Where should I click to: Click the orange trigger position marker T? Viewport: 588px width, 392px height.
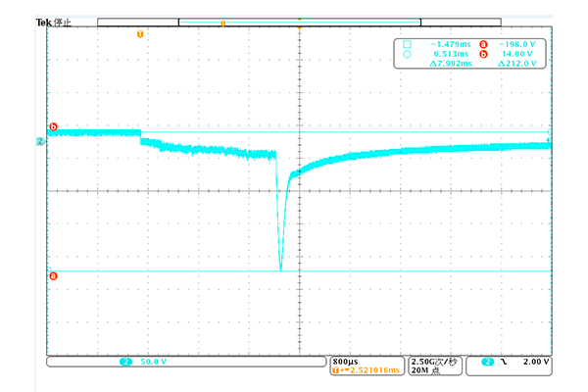point(140,34)
